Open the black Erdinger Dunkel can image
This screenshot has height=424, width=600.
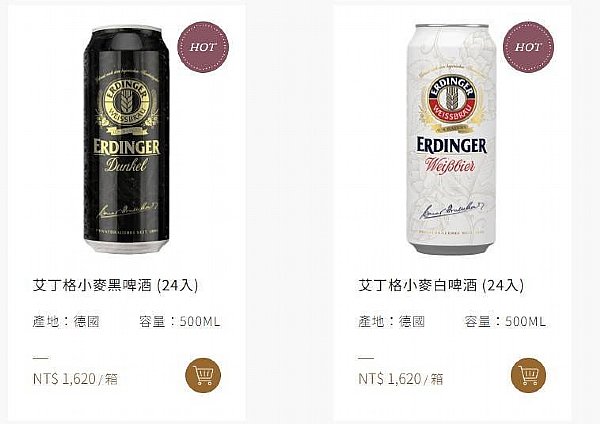pyautogui.click(x=126, y=139)
